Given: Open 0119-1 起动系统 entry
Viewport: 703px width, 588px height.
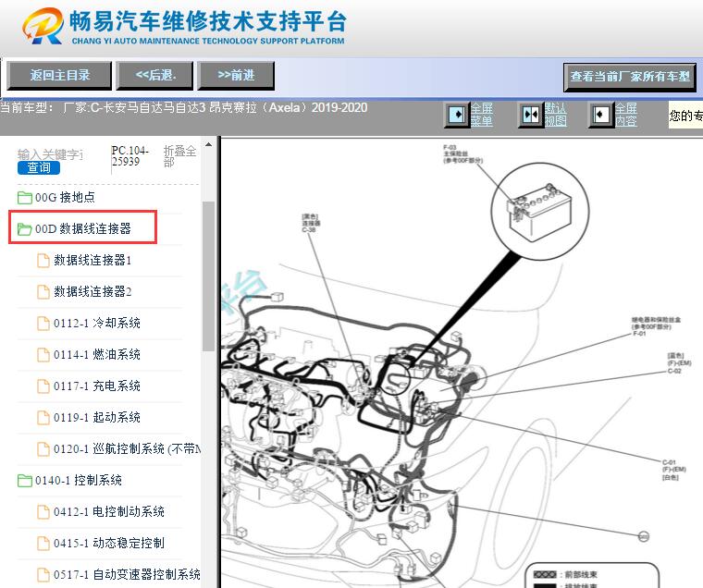Looking at the screenshot, I should (x=97, y=417).
